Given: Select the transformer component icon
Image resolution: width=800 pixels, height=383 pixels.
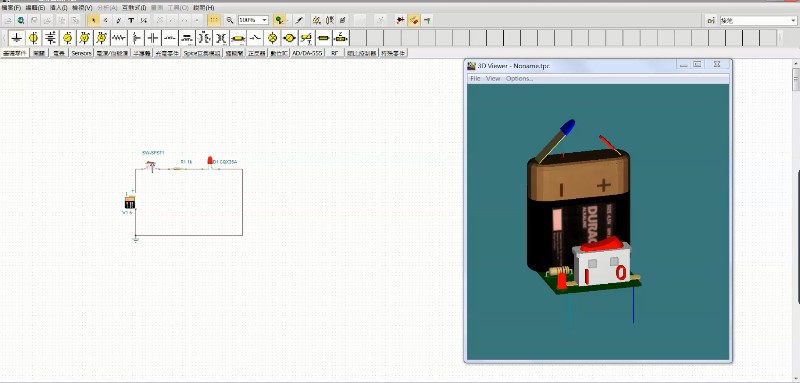Looking at the screenshot, I should (221, 38).
